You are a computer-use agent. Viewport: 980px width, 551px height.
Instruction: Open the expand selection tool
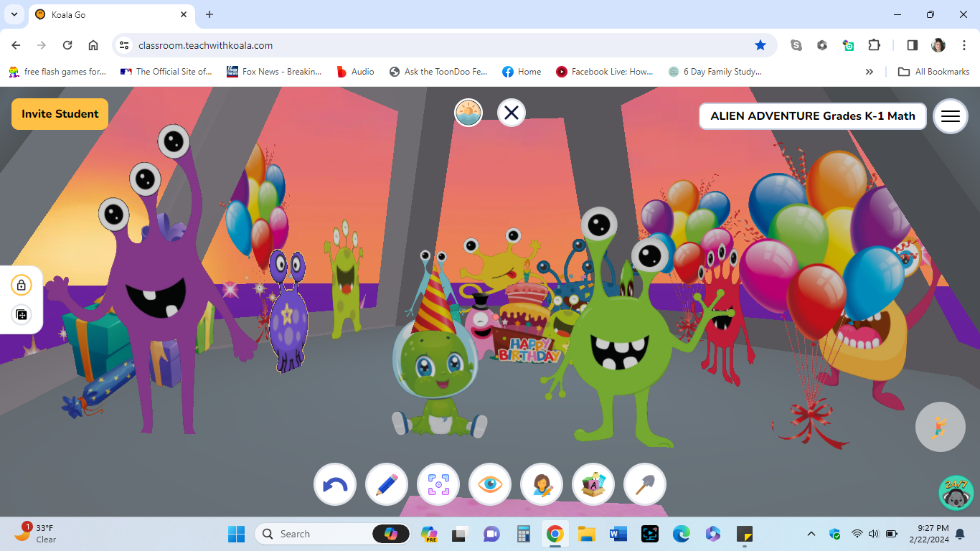[438, 484]
